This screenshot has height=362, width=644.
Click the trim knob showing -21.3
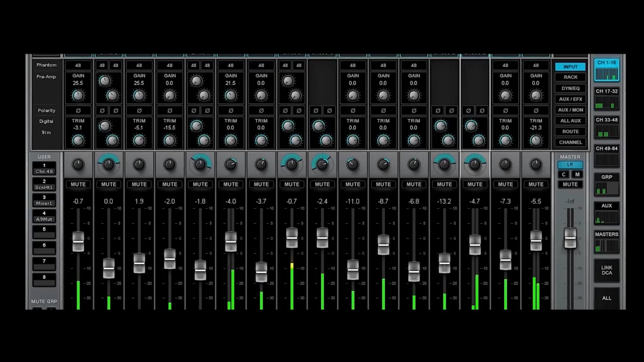(x=536, y=141)
